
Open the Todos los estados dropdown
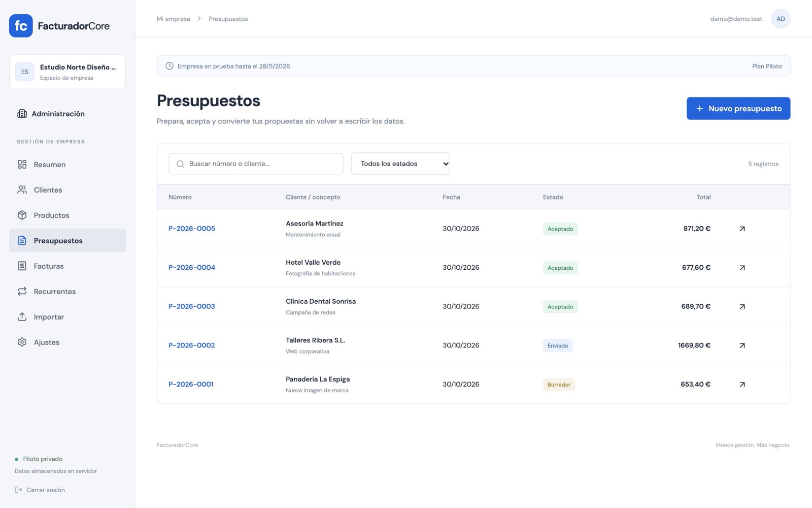(x=400, y=164)
